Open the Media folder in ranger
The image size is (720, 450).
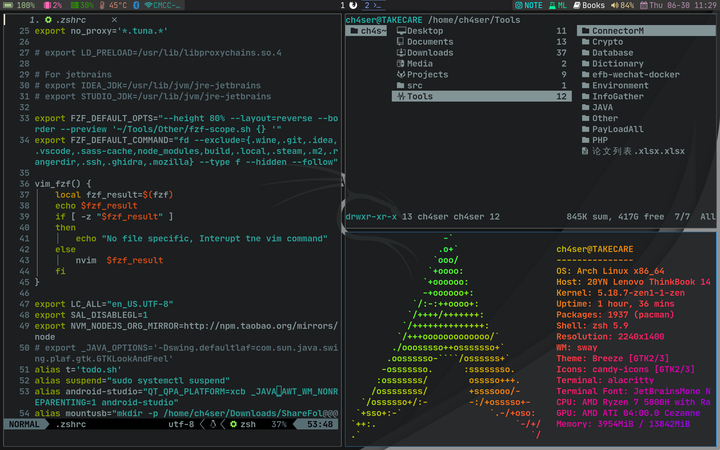coord(481,64)
